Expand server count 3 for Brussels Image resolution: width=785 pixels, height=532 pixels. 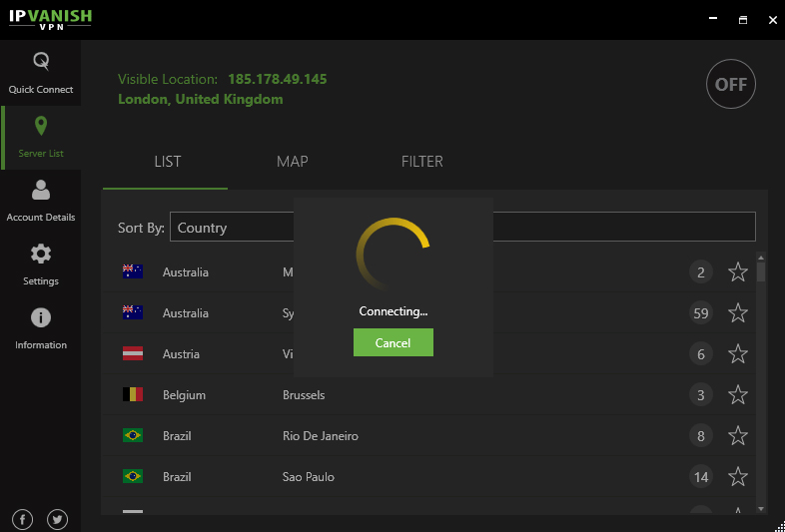click(701, 395)
